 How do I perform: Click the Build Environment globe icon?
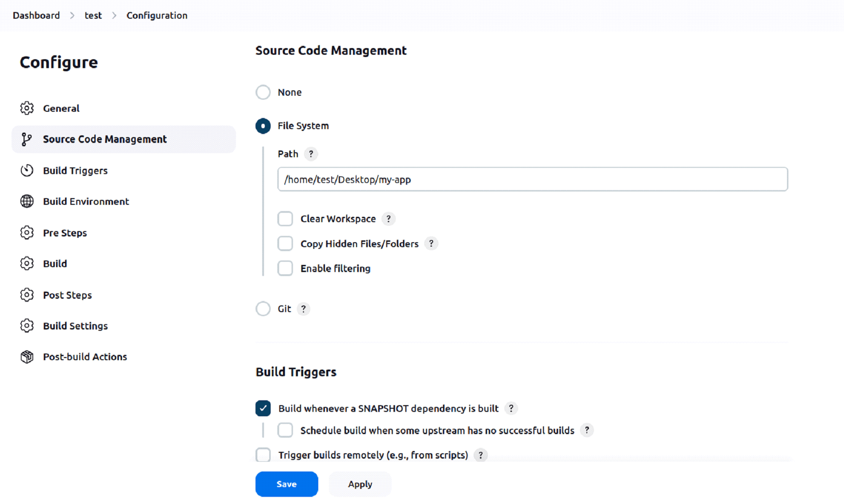pyautogui.click(x=27, y=201)
